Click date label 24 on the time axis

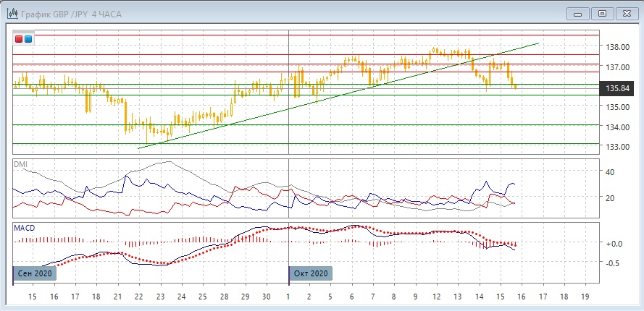point(182,297)
